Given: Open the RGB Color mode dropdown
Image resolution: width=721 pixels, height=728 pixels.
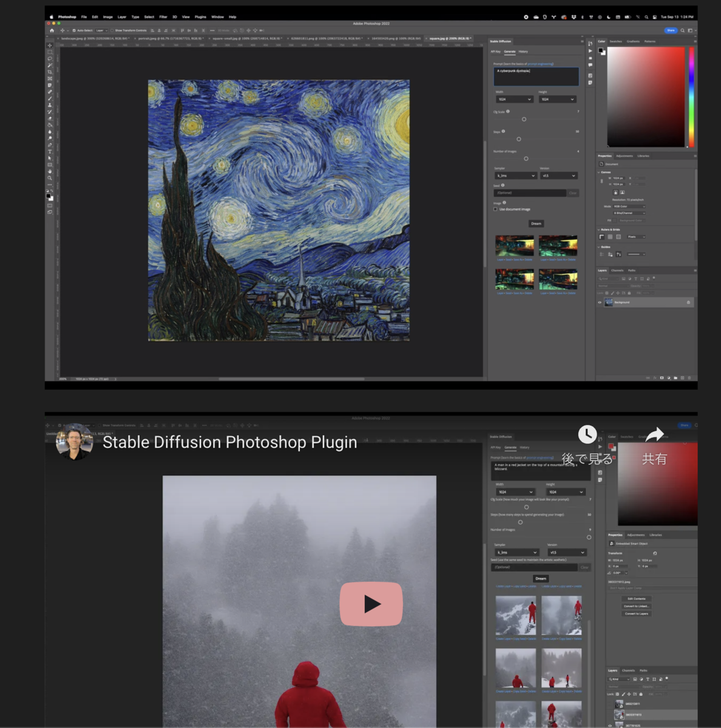Looking at the screenshot, I should pyautogui.click(x=629, y=206).
